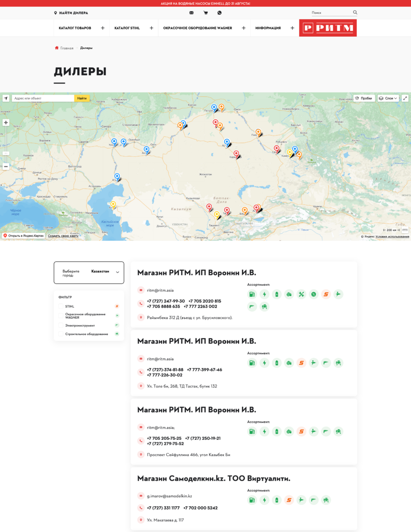Screen dimensions: 411x532
Task: Open link Открыть в Яндекс.Картах
Action: click(24, 236)
